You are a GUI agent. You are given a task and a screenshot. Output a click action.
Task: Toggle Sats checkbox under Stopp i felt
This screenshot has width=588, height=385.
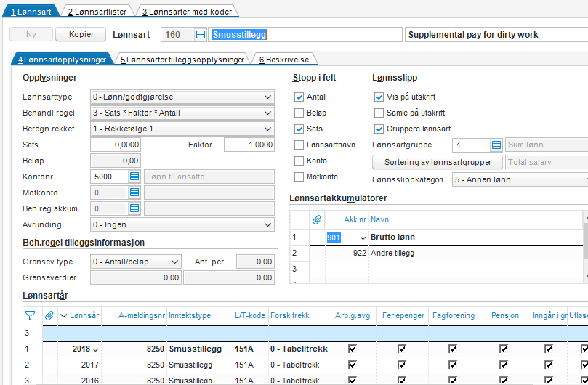click(299, 129)
